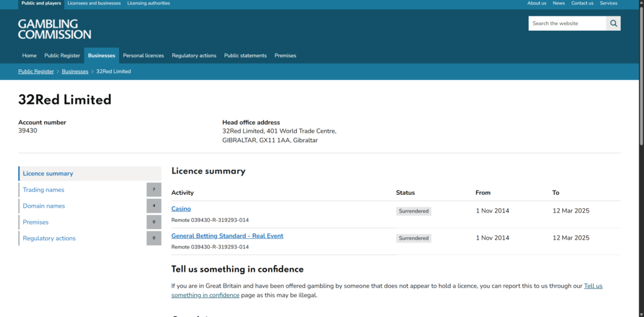Click Casino row 1 Nov 2014 date
The image size is (644, 317).
point(492,211)
